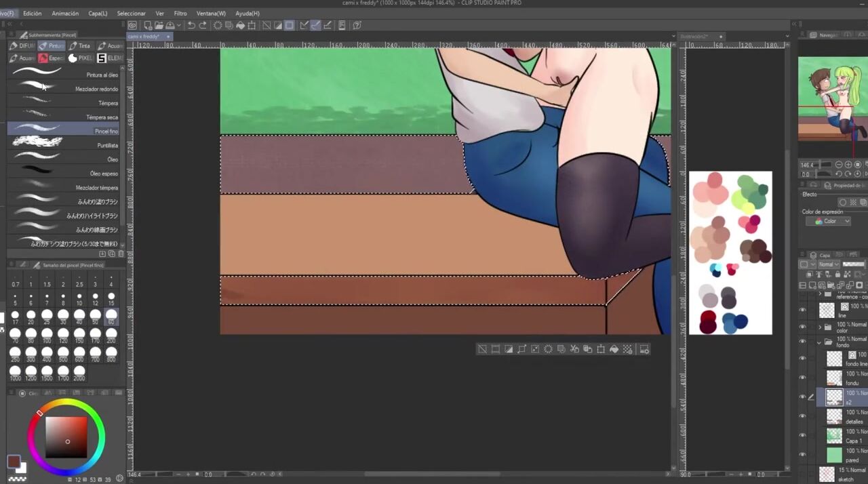Open selection launcher settings icon at far right
Image resolution: width=868 pixels, height=484 pixels.
(x=644, y=349)
